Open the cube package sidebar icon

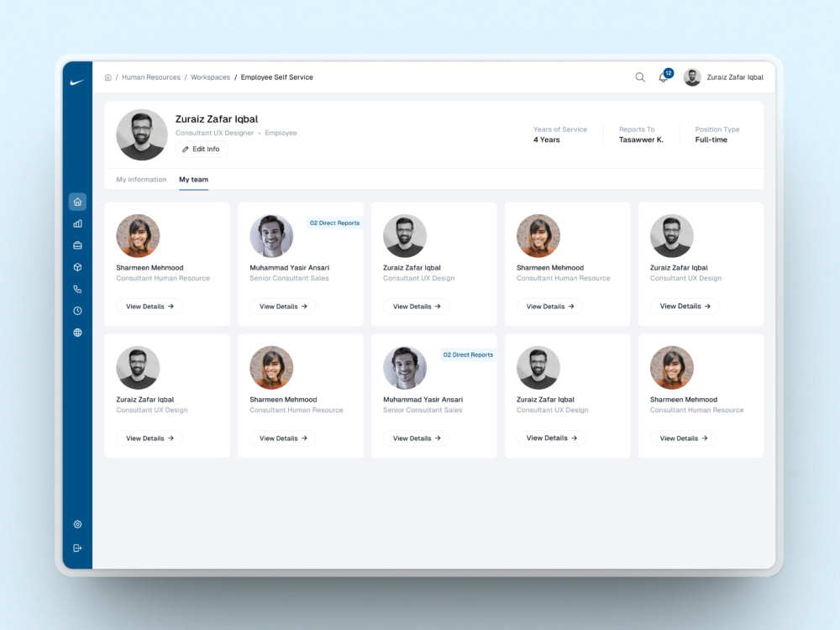click(77, 267)
